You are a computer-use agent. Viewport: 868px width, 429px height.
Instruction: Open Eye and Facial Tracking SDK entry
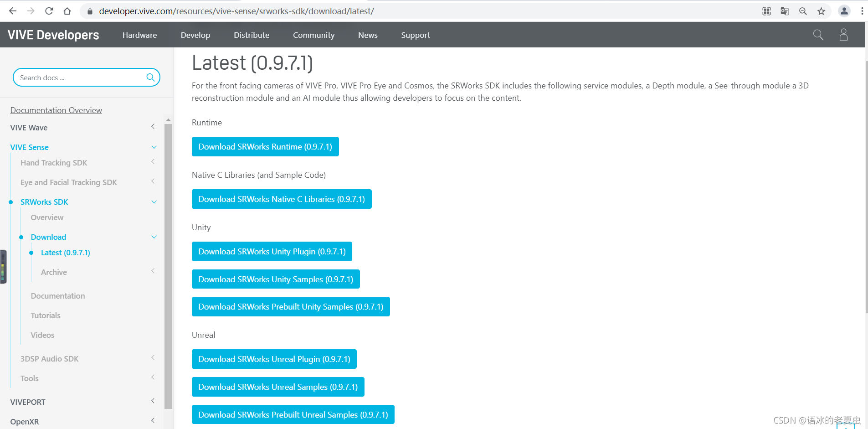[x=69, y=182]
